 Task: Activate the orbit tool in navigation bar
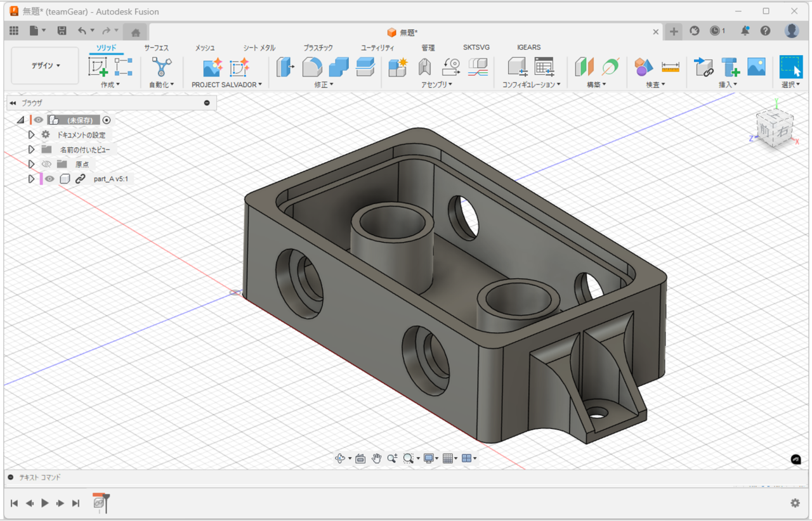point(341,458)
